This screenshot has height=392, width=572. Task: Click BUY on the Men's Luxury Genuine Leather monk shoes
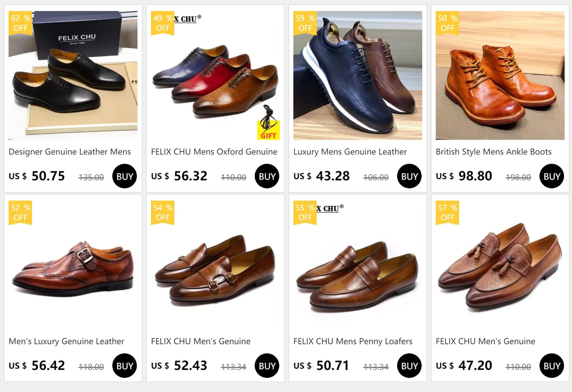point(124,365)
